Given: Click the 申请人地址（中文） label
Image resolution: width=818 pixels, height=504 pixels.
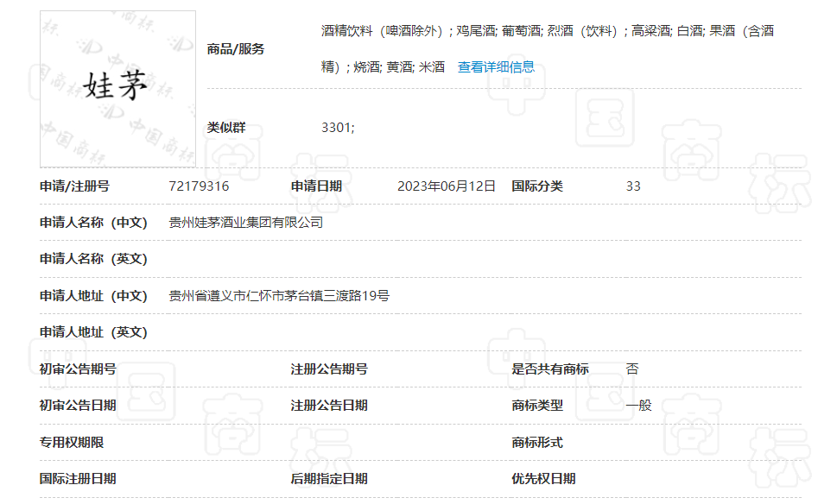Looking at the screenshot, I should [x=94, y=296].
